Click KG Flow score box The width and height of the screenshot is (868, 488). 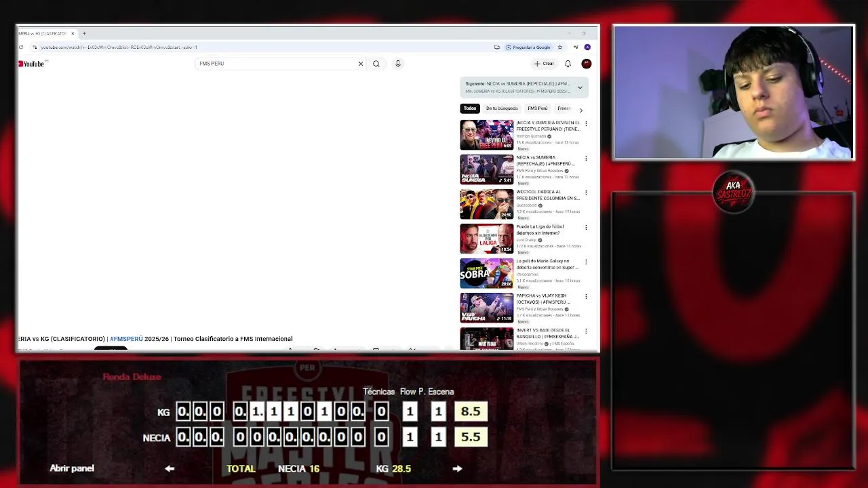410,411
